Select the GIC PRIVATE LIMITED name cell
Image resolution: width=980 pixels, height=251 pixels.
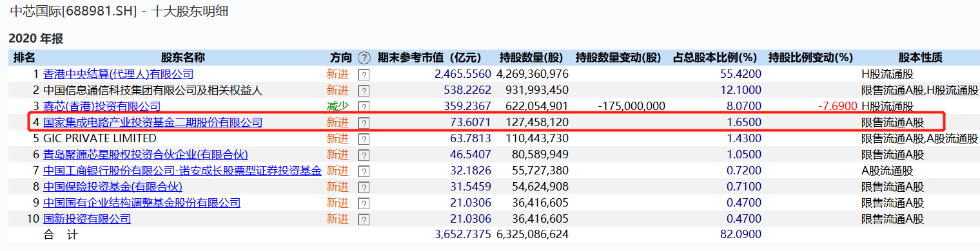(x=100, y=138)
